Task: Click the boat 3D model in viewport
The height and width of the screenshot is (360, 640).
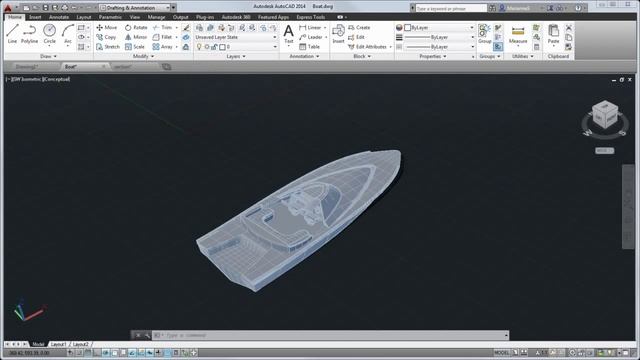Action: tap(299, 220)
